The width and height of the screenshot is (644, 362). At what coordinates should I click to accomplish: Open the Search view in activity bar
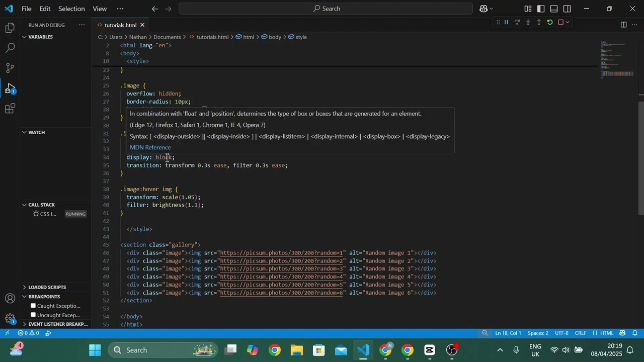[x=10, y=48]
